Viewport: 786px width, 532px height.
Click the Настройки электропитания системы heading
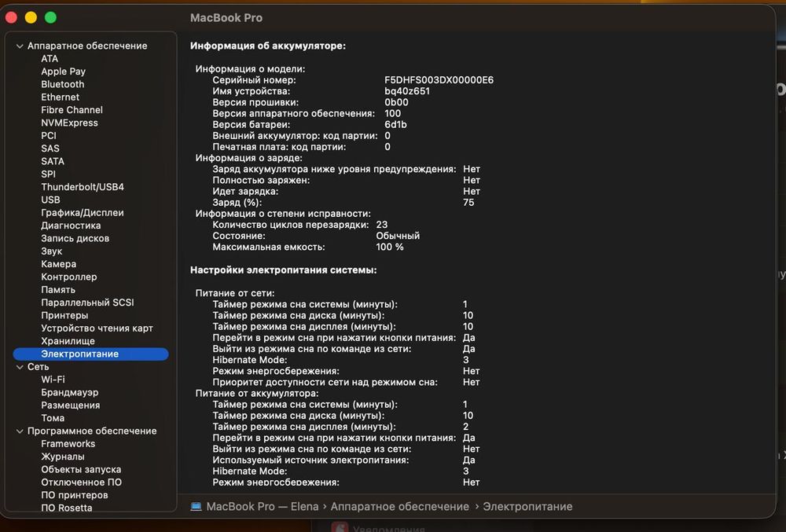point(283,270)
